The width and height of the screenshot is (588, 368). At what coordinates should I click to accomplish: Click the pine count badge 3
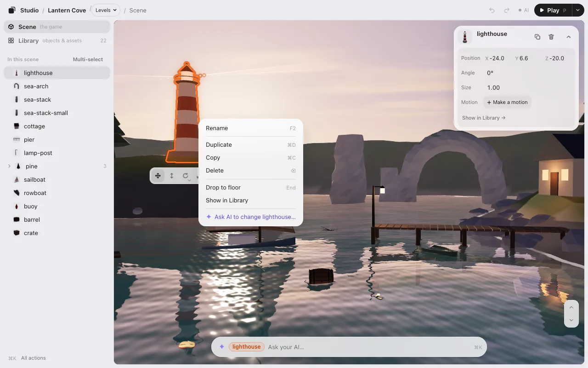(105, 166)
